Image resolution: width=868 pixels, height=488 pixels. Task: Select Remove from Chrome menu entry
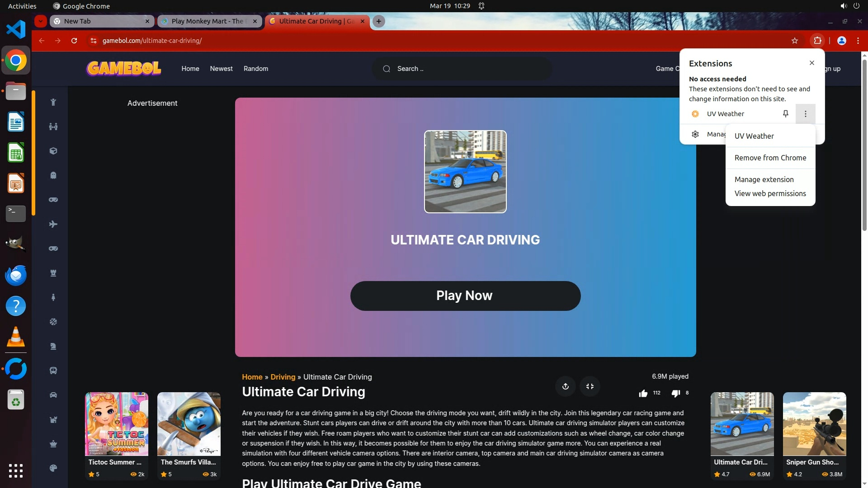(x=770, y=158)
